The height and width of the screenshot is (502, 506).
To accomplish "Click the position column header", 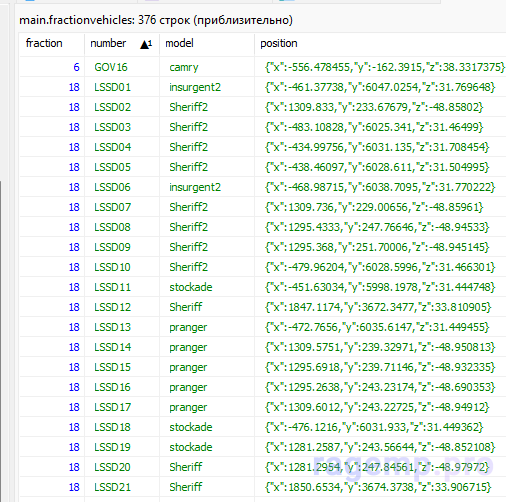I will (x=380, y=44).
